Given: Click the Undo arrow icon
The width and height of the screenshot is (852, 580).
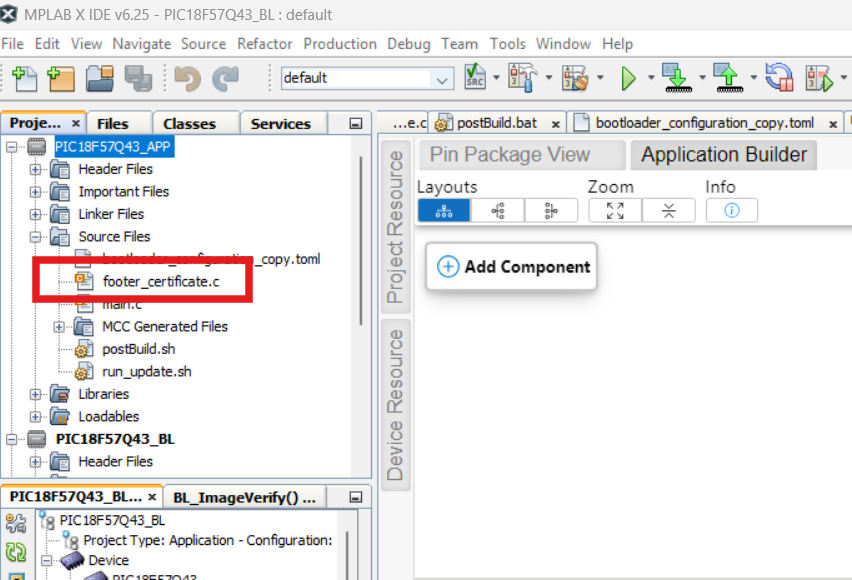Looking at the screenshot, I should [x=187, y=78].
